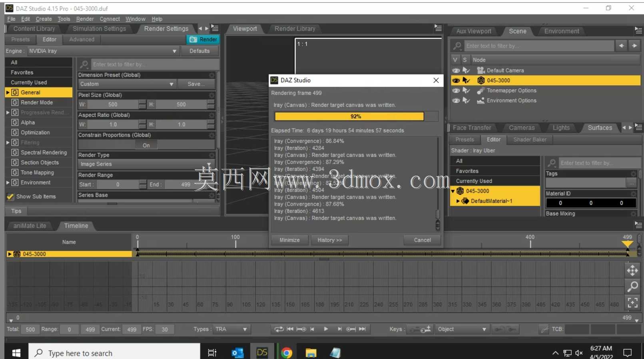Viewport: 644px width, 359px height.
Task: Play the animation in the Timeline
Action: pyautogui.click(x=326, y=329)
